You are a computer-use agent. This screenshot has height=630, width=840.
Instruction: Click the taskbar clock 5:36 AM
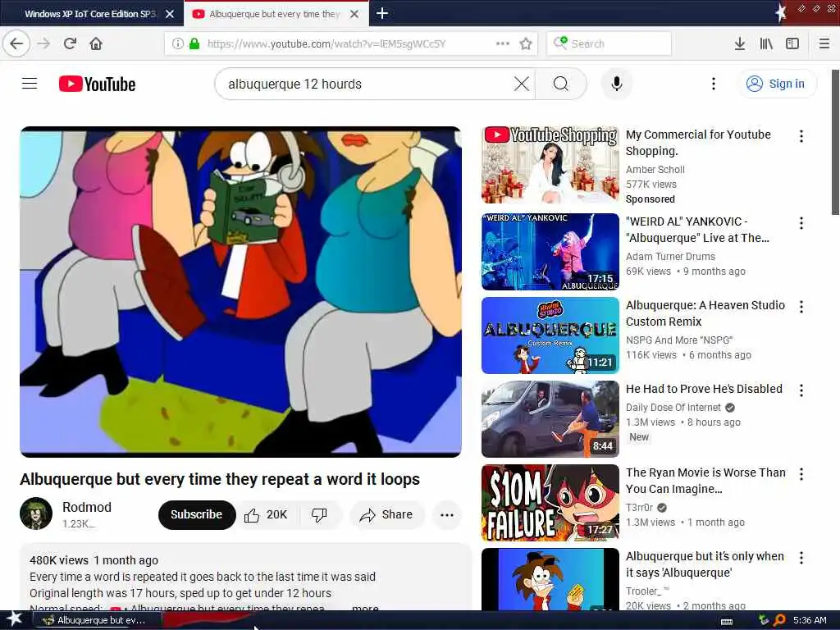coord(810,620)
